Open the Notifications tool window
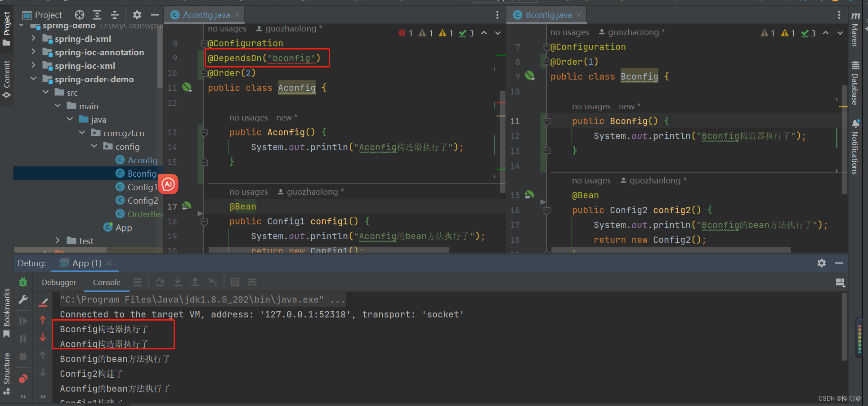Screen dimensions: 868x406 [x=855, y=147]
